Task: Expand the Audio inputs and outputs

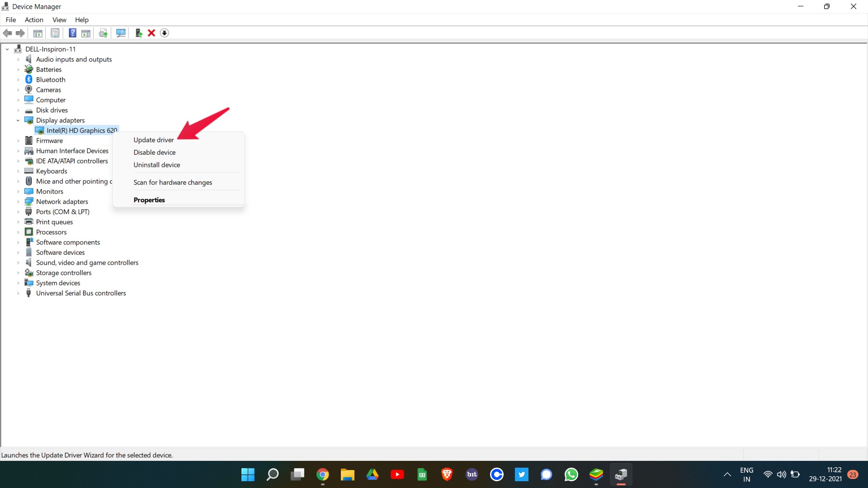Action: [x=18, y=59]
